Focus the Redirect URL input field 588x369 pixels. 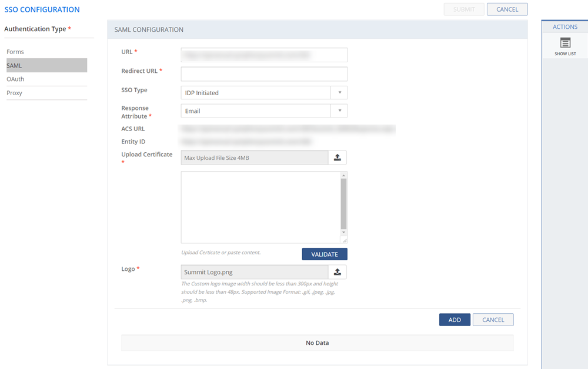point(264,74)
